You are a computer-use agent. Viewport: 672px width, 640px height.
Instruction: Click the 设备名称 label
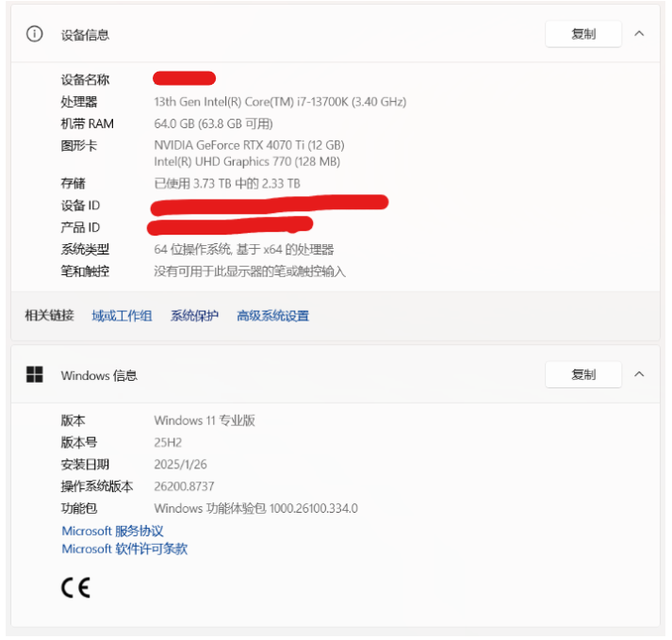pos(85,80)
